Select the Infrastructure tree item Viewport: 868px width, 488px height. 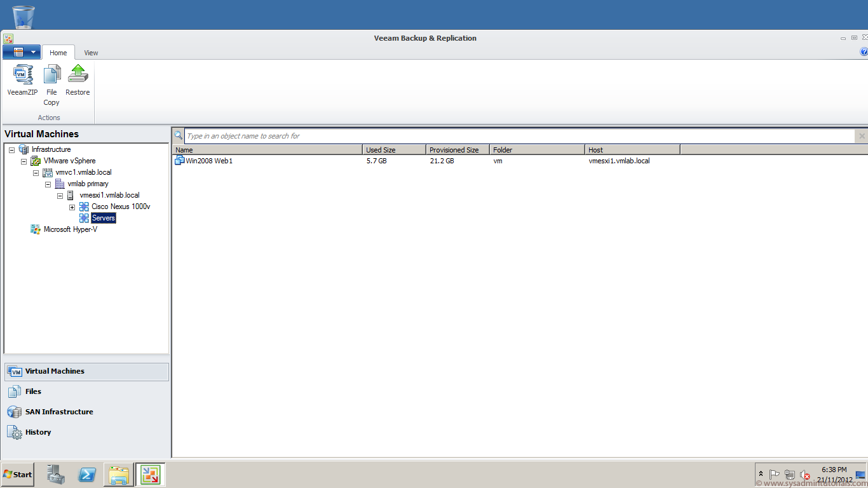point(51,149)
